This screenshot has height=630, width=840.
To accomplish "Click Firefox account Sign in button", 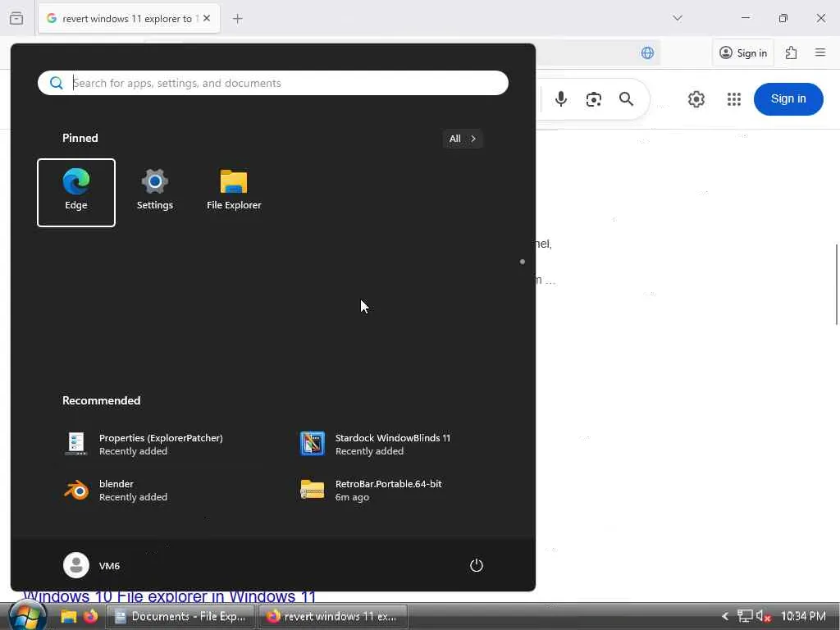I will (743, 52).
